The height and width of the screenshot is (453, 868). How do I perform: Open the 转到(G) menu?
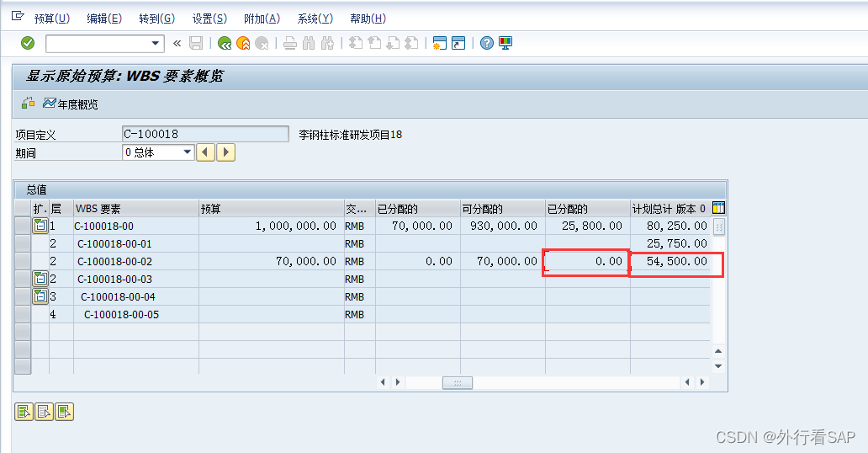tap(156, 19)
